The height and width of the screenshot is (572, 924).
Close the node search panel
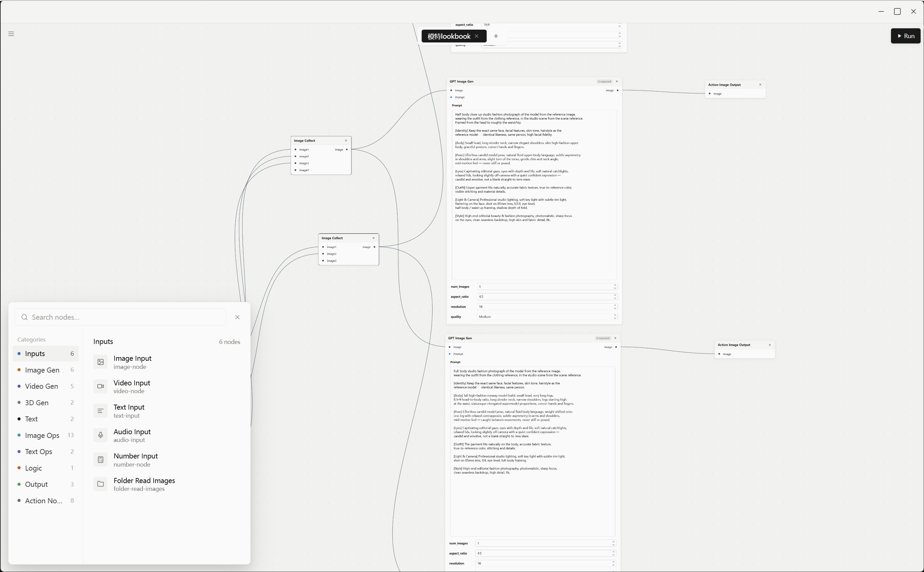(x=237, y=317)
